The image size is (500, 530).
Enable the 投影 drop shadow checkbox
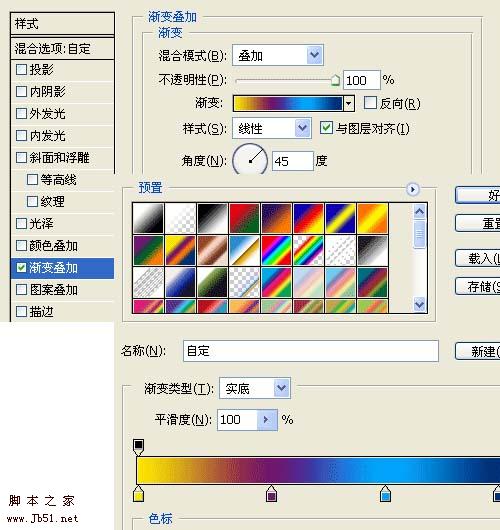(22, 70)
